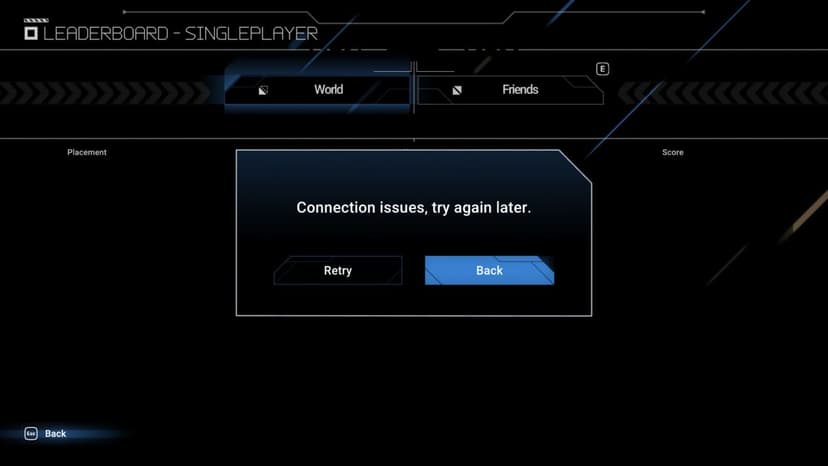Click the vertical divider between World and Friends
This screenshot has height=466, width=828.
click(413, 88)
